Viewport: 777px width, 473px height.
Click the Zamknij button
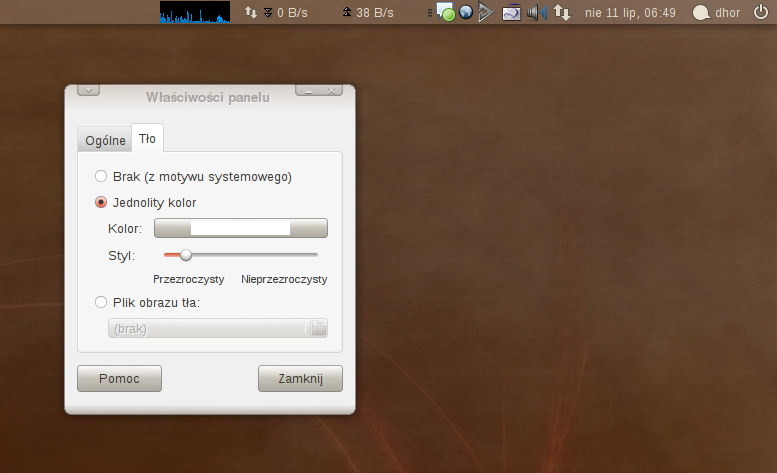pos(300,378)
